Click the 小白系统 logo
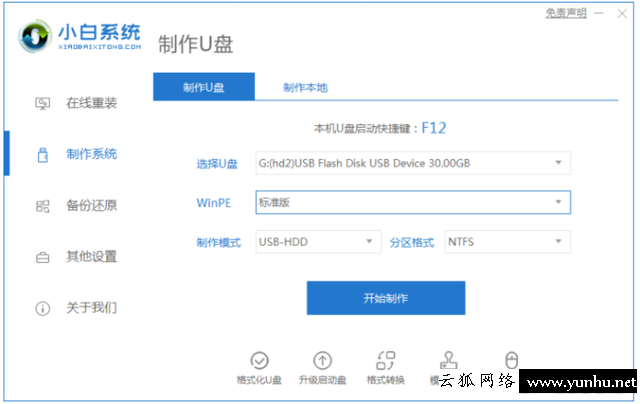The image size is (640, 404). pyautogui.click(x=80, y=36)
